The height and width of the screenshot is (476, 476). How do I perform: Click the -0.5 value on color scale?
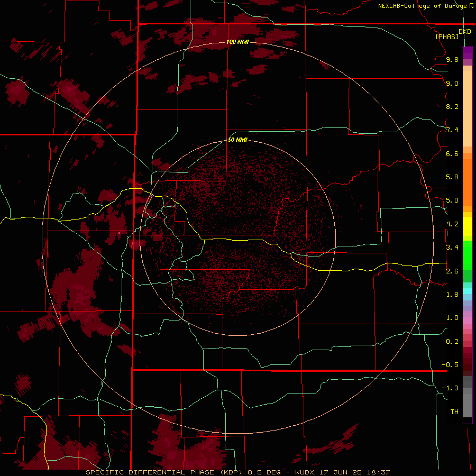coord(450,365)
